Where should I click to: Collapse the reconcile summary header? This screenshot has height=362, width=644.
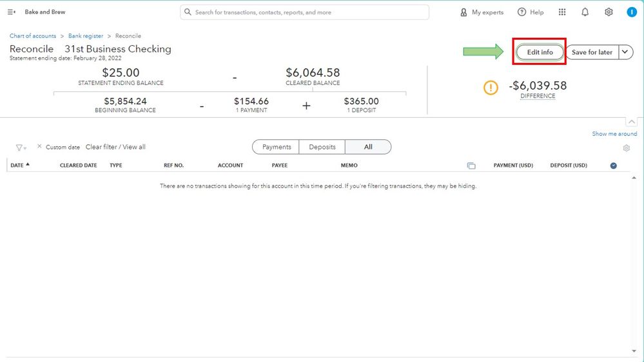click(631, 122)
